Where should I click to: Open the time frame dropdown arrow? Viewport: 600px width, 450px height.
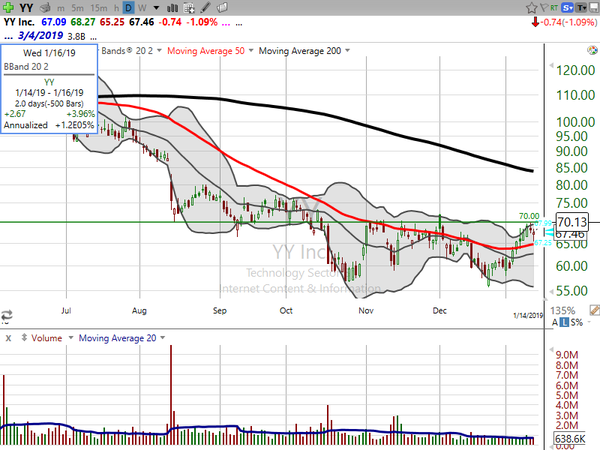click(x=156, y=8)
